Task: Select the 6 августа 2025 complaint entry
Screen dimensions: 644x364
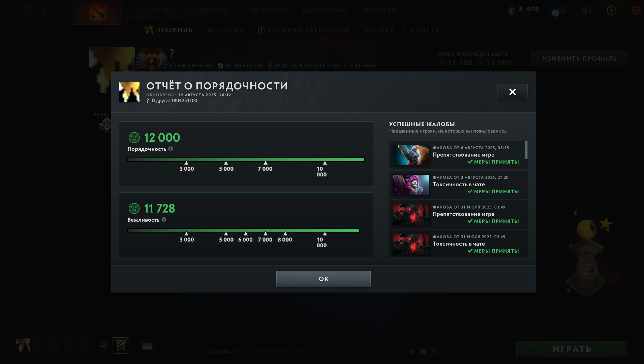Action: pos(457,155)
